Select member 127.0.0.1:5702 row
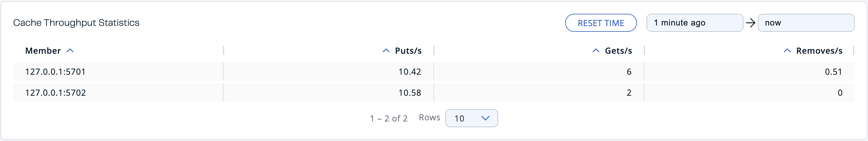The image size is (868, 141). (55, 93)
